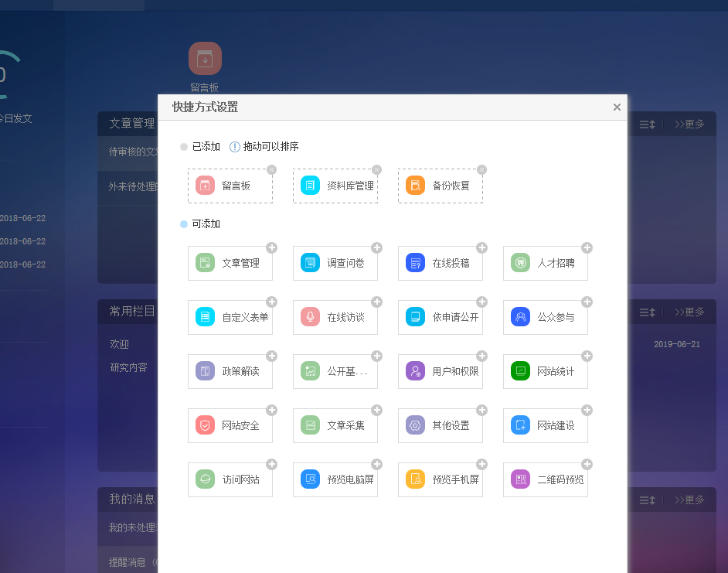Click the 文章管理 shortcut icon
The image size is (728, 573).
click(x=205, y=263)
